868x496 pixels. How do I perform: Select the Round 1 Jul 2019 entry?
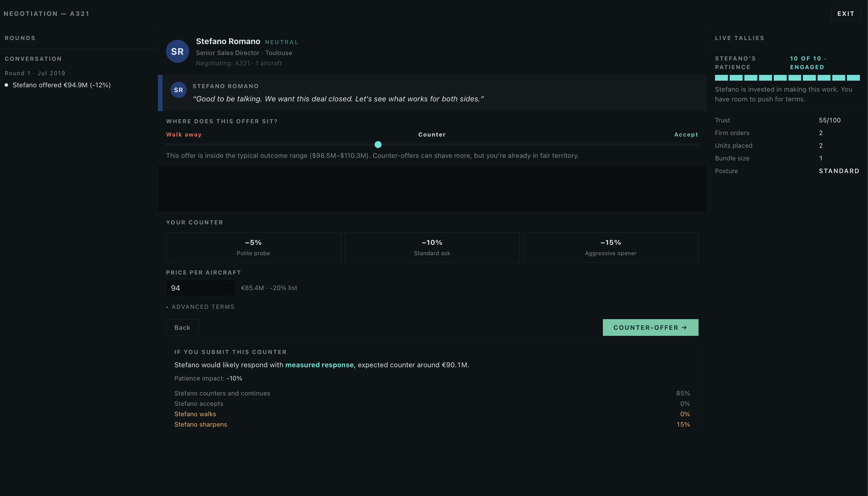pos(35,73)
